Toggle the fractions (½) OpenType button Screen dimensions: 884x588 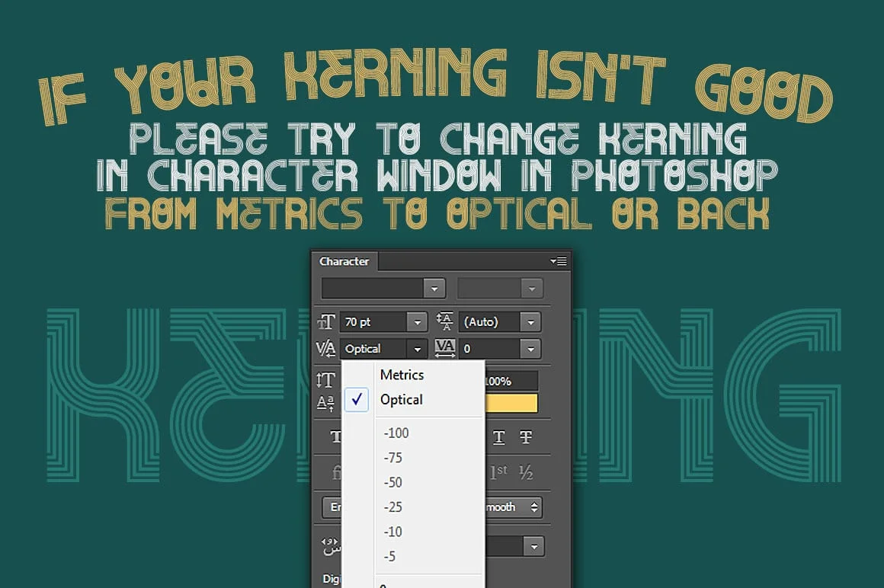pos(526,473)
